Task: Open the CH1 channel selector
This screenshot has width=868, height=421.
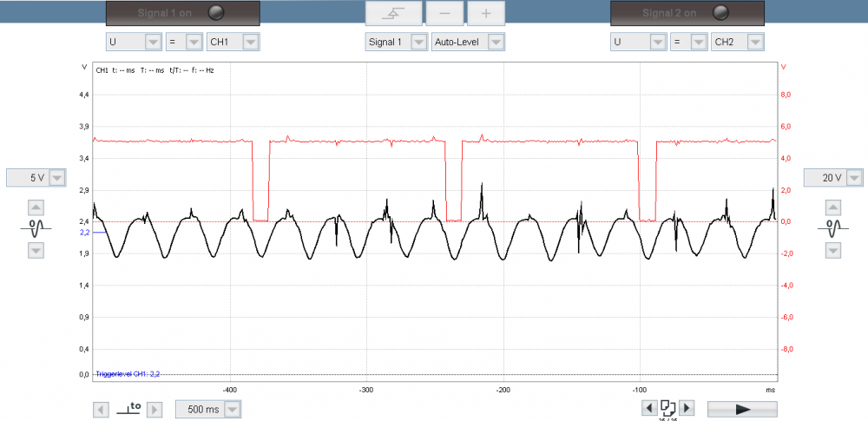Action: pos(249,42)
